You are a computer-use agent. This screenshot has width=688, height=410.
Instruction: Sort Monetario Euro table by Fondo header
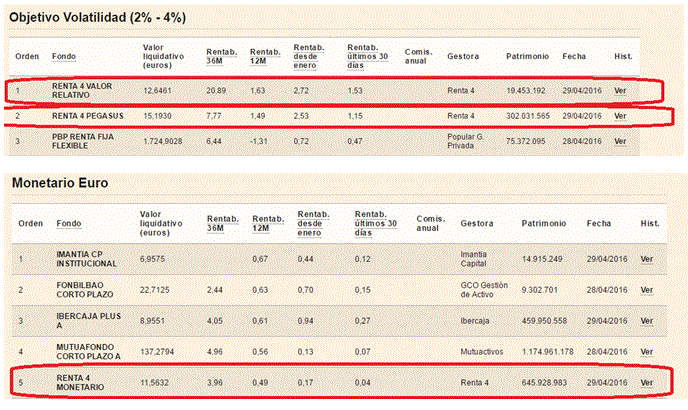(x=69, y=223)
